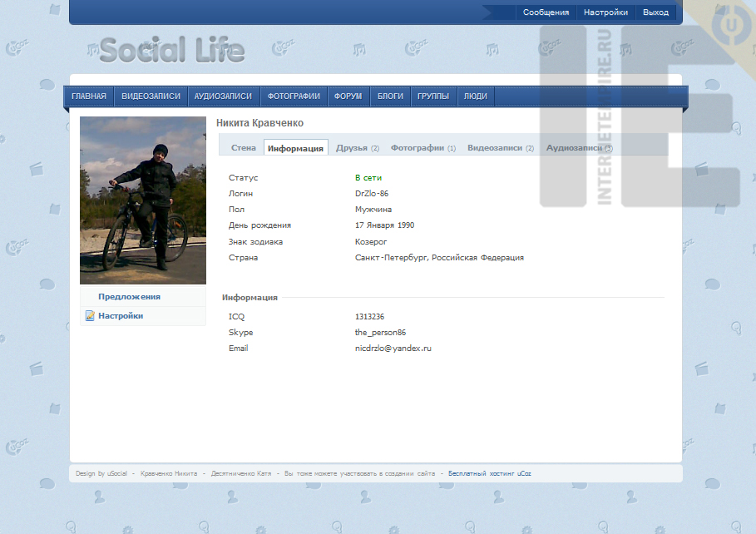
Task: Click country value Санкт-Петербург, Российская Федерация
Action: (439, 258)
